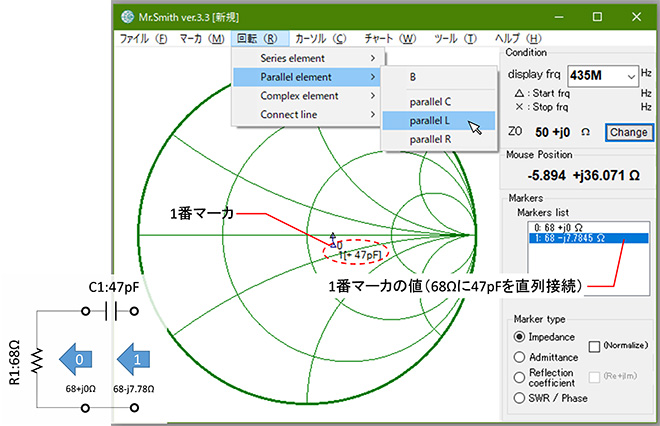Open the カーソル (C) menu
This screenshot has height=426, width=660.
click(321, 39)
